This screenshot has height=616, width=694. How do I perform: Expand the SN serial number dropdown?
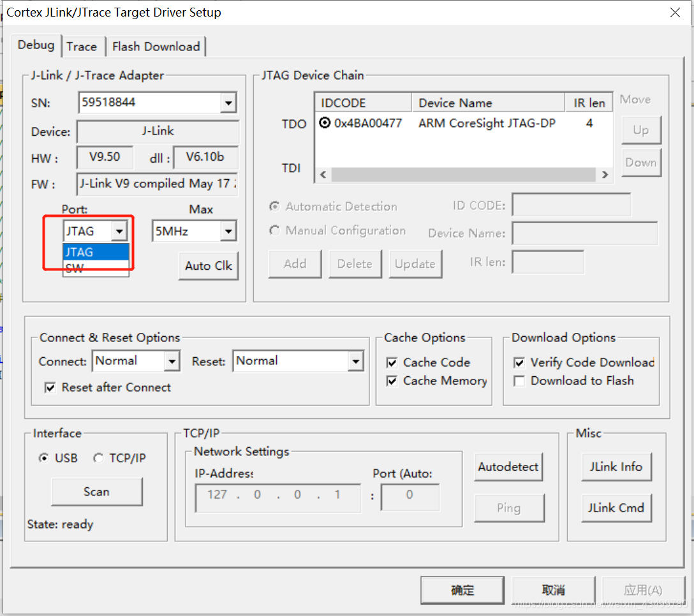point(228,103)
